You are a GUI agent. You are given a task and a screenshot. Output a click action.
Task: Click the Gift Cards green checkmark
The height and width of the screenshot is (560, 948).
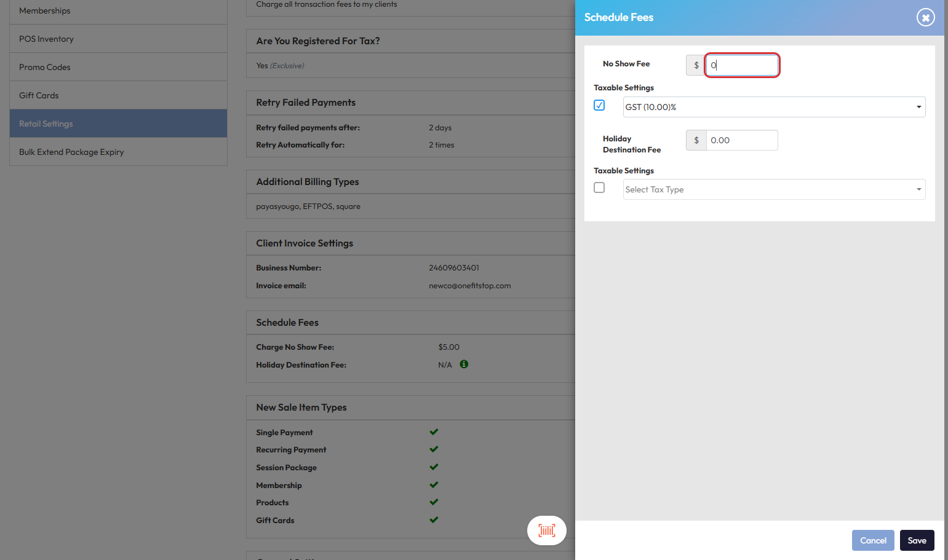434,520
